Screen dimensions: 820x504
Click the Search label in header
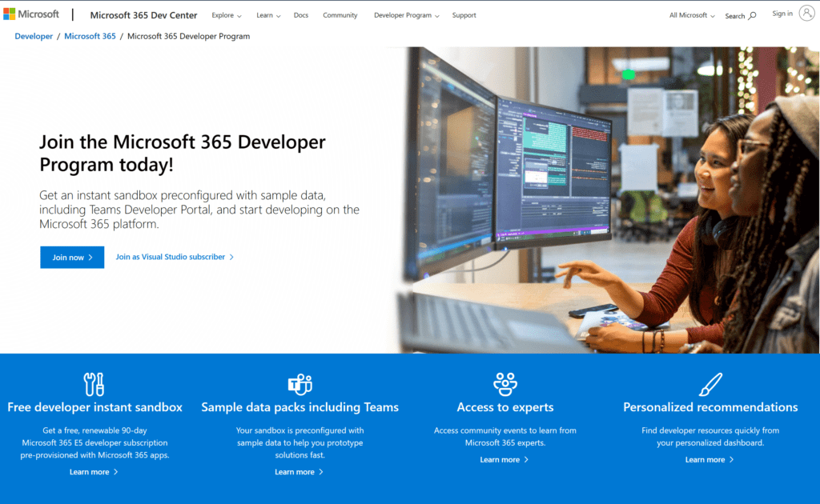coord(735,16)
